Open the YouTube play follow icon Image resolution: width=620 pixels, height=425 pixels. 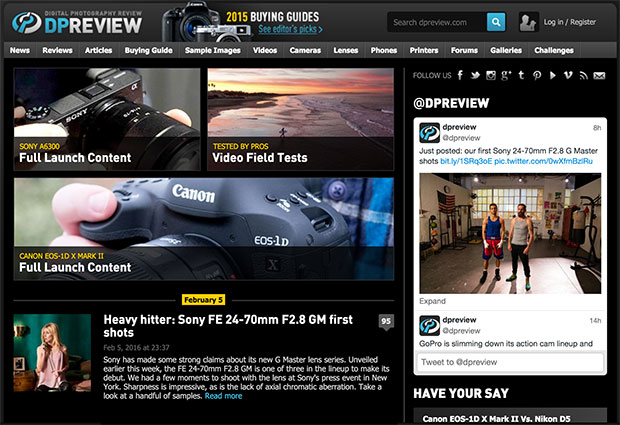pos(552,75)
